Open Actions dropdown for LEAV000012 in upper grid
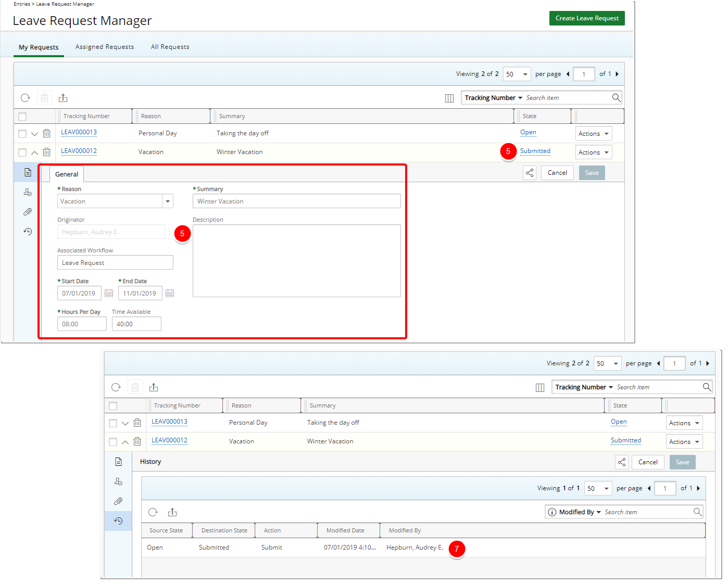The width and height of the screenshot is (728, 585). click(594, 152)
